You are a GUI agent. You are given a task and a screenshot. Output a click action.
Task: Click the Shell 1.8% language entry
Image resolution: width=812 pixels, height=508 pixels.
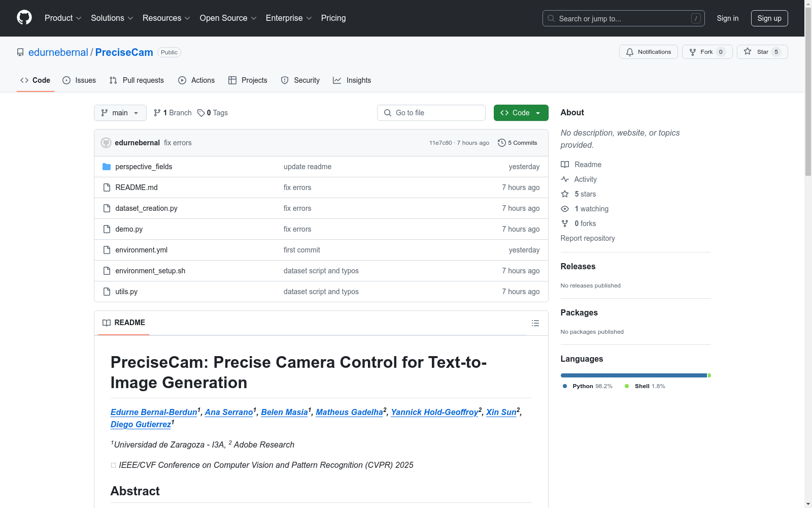pyautogui.click(x=645, y=386)
